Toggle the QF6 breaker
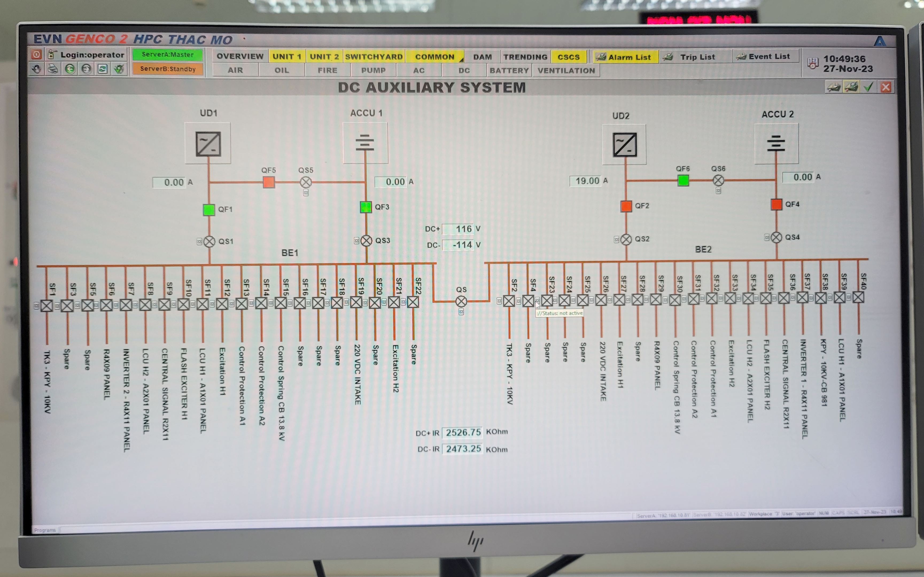 [683, 180]
